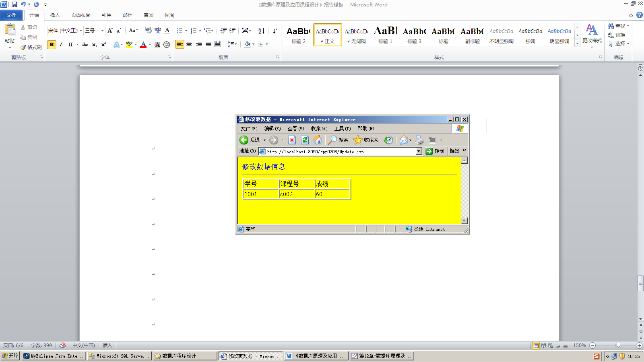Save the document from Quick Access Toolbar
This screenshot has width=644, height=362.
click(x=14, y=4)
